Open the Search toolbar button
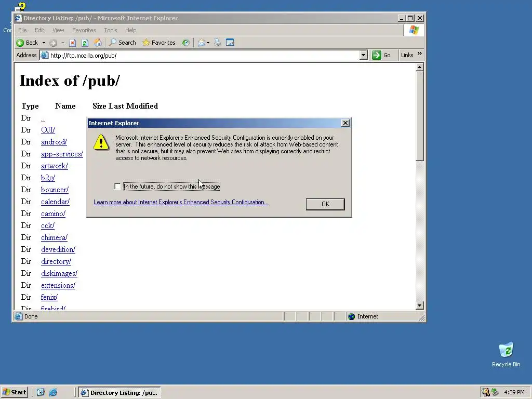The height and width of the screenshot is (399, 532). [123, 43]
